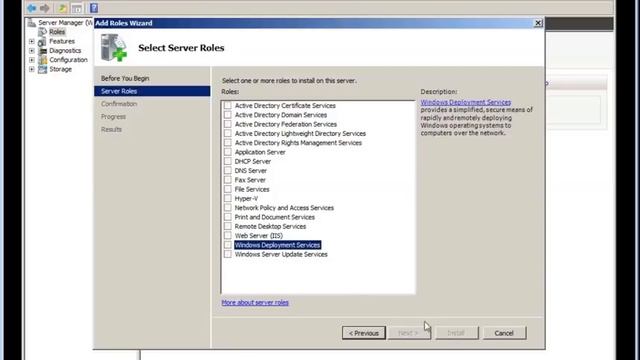Select Hyper-V label in roles list
Image resolution: width=640 pixels, height=360 pixels.
point(246,198)
